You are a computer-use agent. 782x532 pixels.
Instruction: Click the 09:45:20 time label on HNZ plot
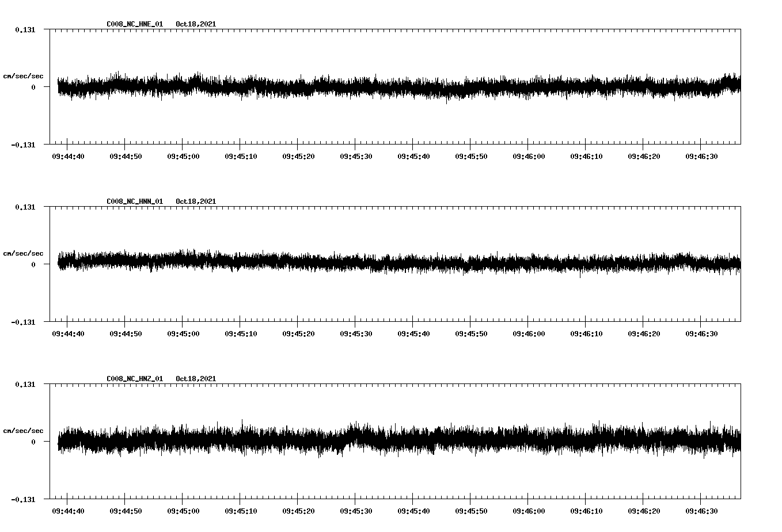coord(298,511)
